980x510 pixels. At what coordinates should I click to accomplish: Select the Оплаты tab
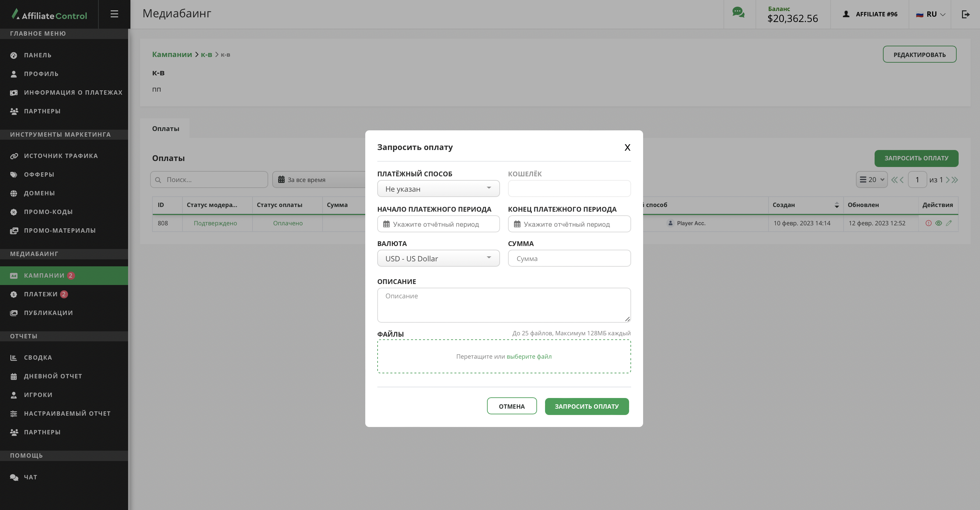point(165,129)
